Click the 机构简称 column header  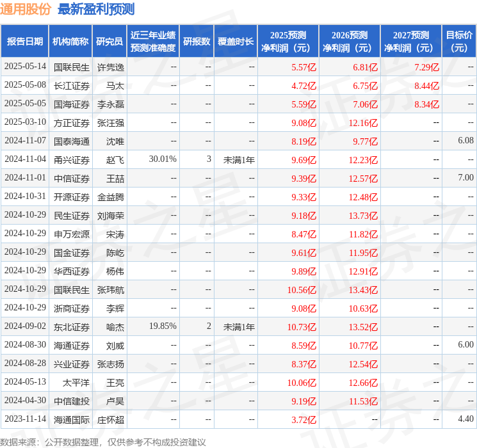[x=70, y=42]
